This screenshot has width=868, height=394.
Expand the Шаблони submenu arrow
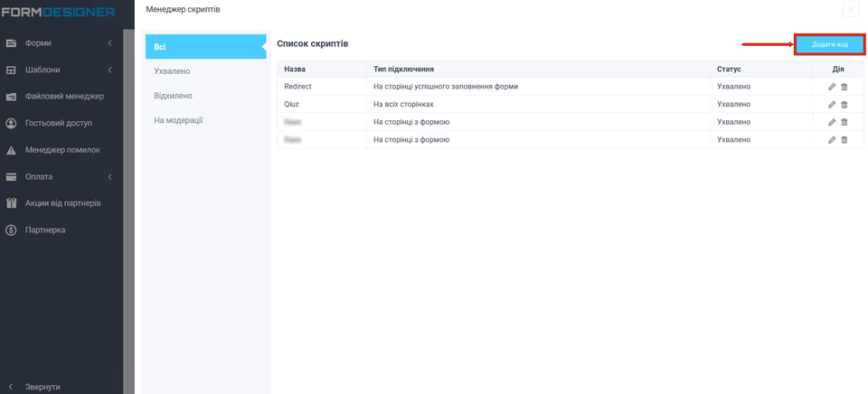(109, 70)
